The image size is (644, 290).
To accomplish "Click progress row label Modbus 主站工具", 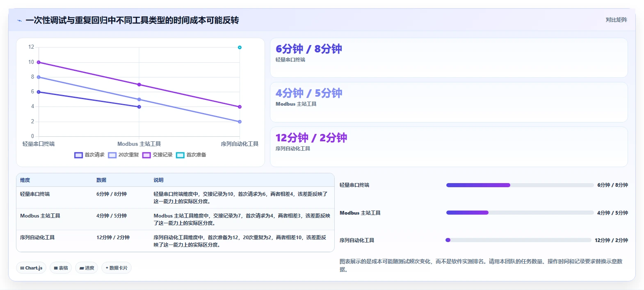I will (x=360, y=213).
